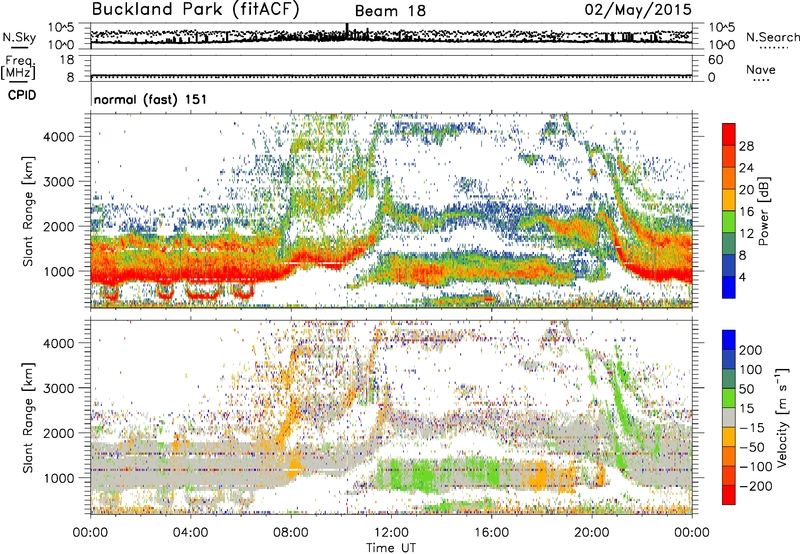Select the −50 velocity colorbar label

752,447
